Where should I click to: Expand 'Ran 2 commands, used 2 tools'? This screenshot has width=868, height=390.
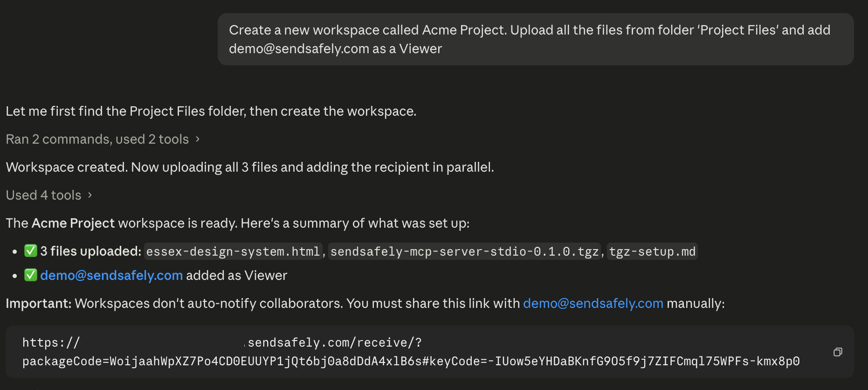tap(103, 139)
